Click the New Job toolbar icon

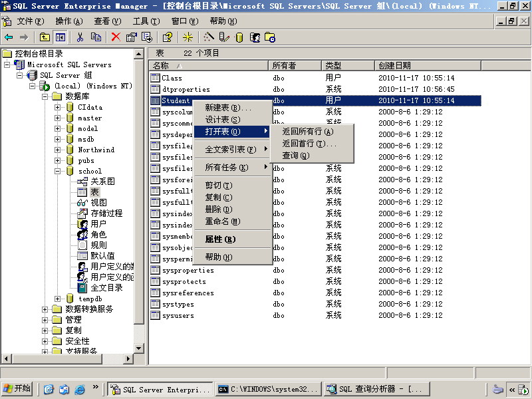270,37
